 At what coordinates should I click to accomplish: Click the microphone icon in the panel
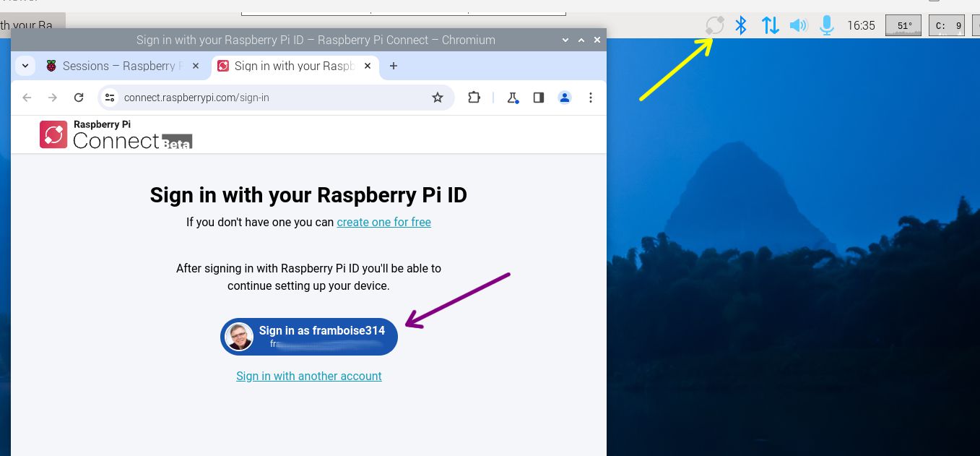click(827, 25)
